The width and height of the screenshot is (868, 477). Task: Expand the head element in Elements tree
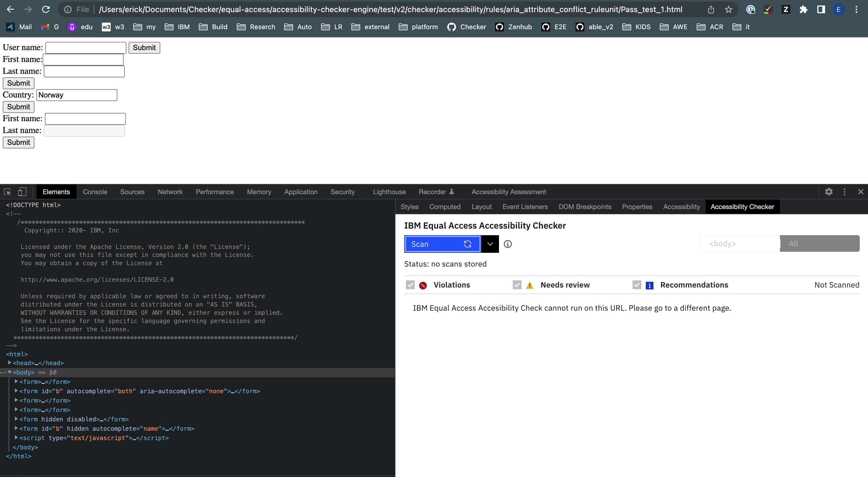pyautogui.click(x=9, y=363)
